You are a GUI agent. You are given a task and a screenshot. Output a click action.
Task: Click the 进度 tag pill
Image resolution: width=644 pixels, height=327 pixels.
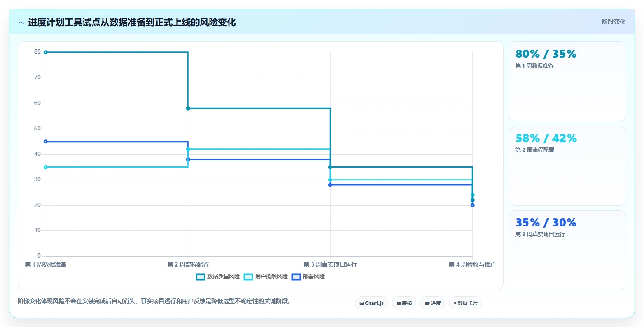(x=433, y=303)
